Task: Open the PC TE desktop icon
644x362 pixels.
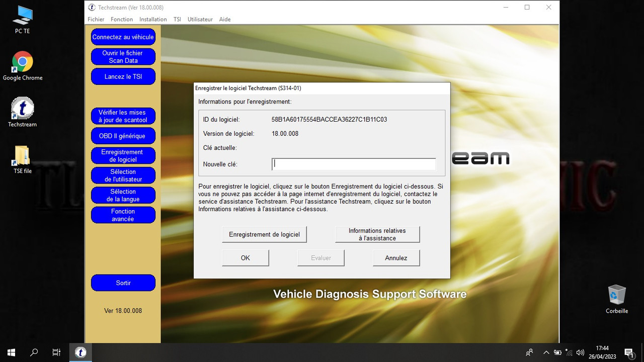Action: point(23,20)
